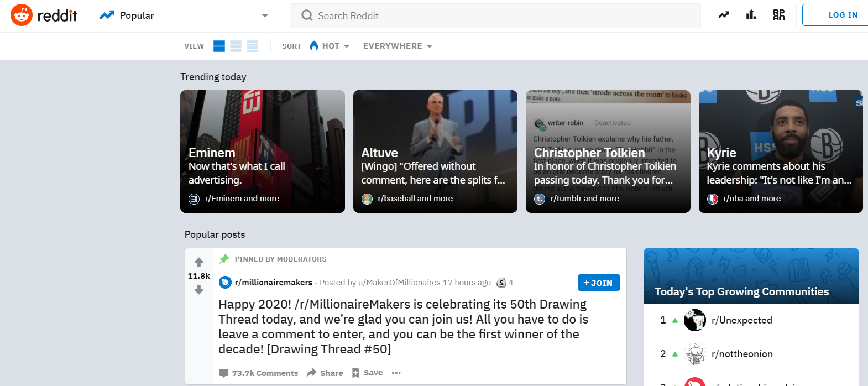Viewport: 868px width, 386px height.
Task: Open the Everywhere location dropdown
Action: [x=397, y=46]
